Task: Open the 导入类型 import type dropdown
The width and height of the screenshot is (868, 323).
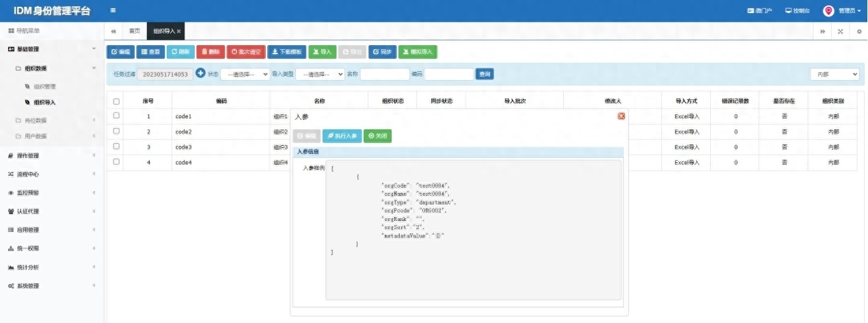Action: [x=320, y=74]
